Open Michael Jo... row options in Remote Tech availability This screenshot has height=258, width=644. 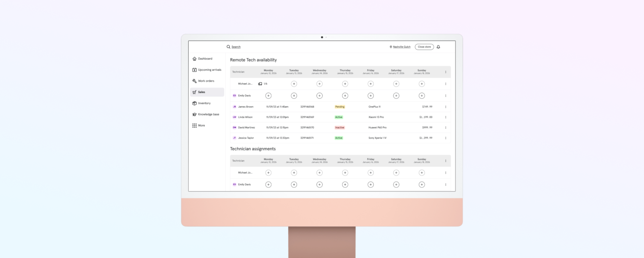(x=446, y=84)
